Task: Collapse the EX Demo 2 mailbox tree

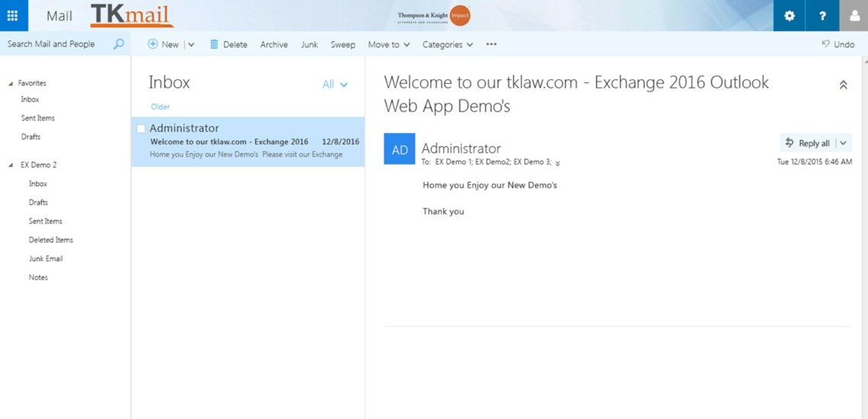Action: tap(11, 165)
